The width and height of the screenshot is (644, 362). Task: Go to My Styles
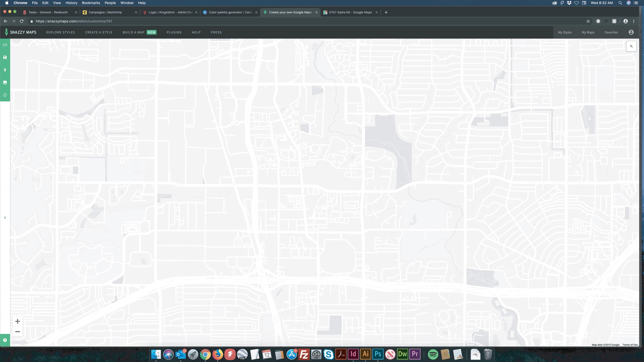pyautogui.click(x=565, y=32)
